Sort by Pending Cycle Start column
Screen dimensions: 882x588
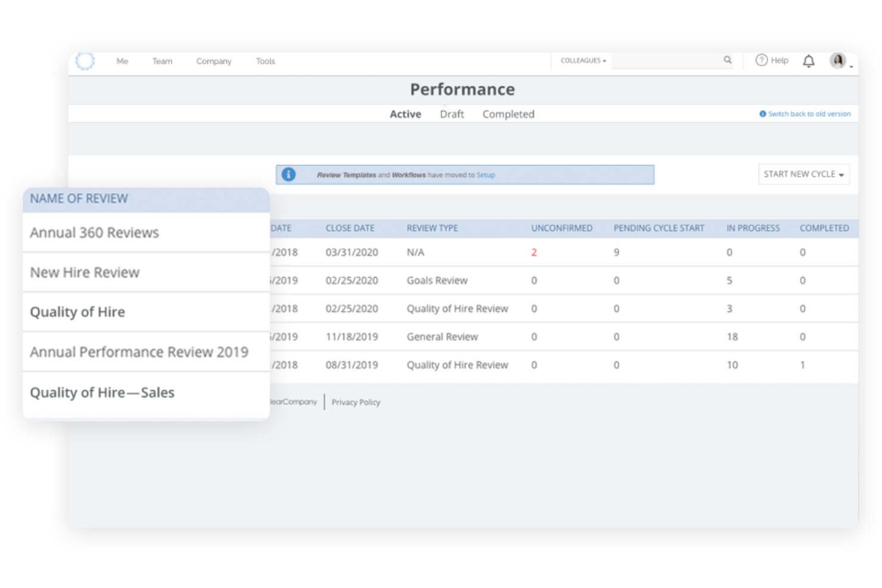tap(659, 228)
